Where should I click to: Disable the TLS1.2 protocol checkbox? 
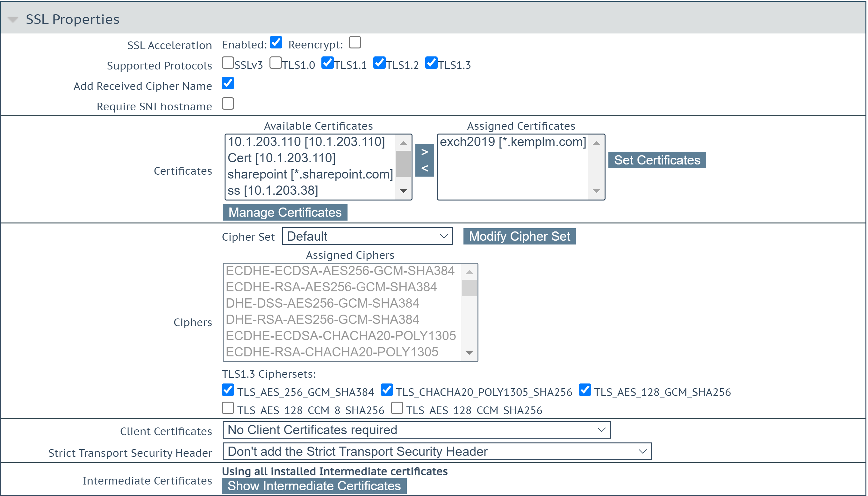380,63
